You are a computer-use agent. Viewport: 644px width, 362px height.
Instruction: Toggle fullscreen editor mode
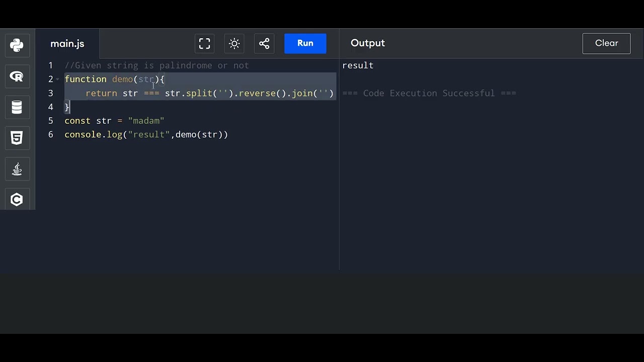coord(204,43)
